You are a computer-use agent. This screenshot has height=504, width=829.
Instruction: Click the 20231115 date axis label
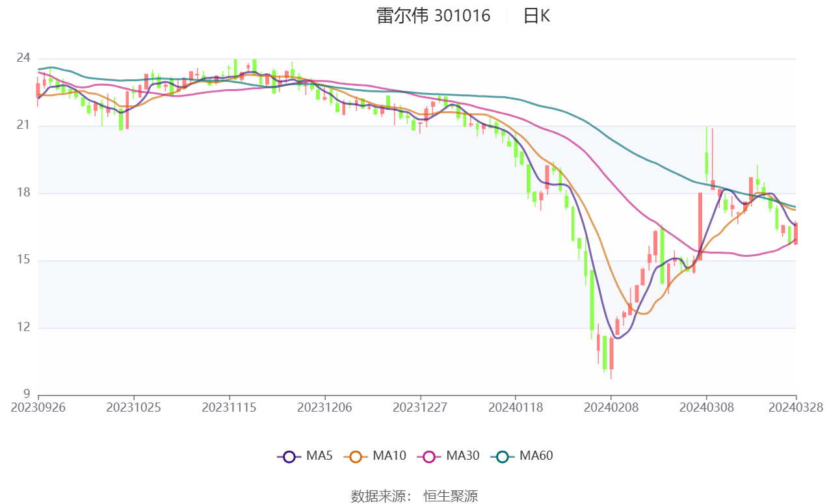229,408
